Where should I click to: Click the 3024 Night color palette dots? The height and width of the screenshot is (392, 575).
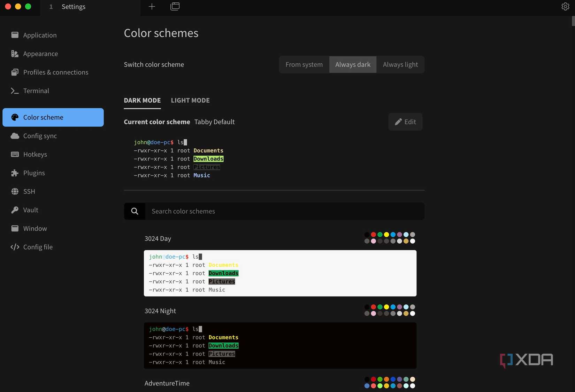pyautogui.click(x=389, y=310)
